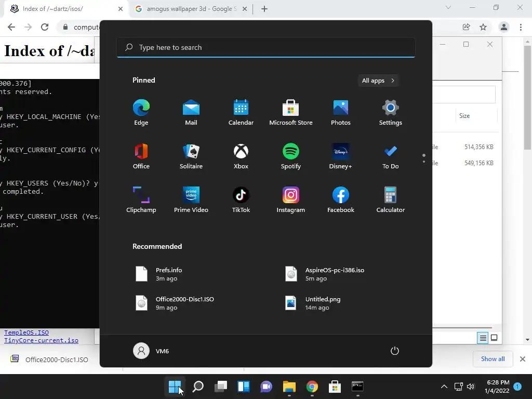Click the Windows Start button on taskbar
The width and height of the screenshot is (532, 399).
click(x=175, y=387)
